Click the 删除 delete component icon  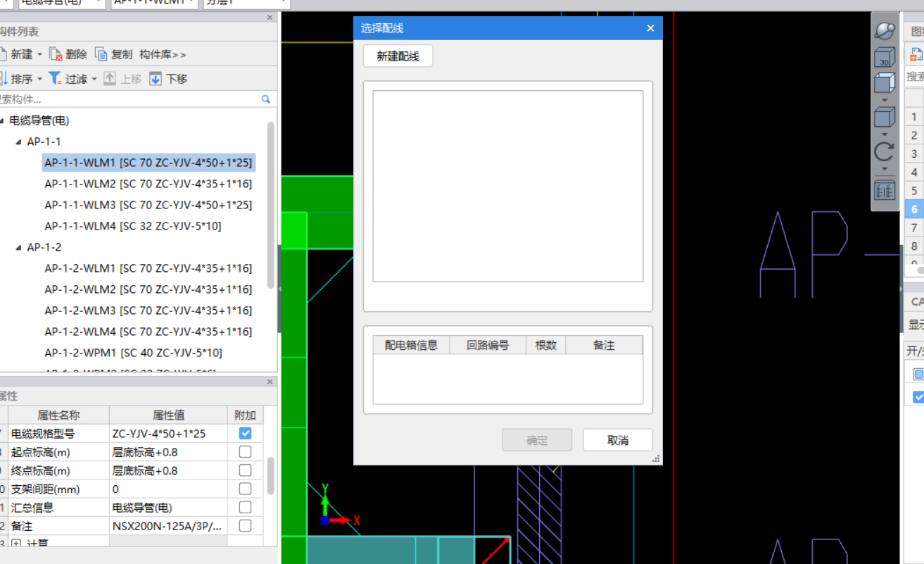[x=56, y=54]
